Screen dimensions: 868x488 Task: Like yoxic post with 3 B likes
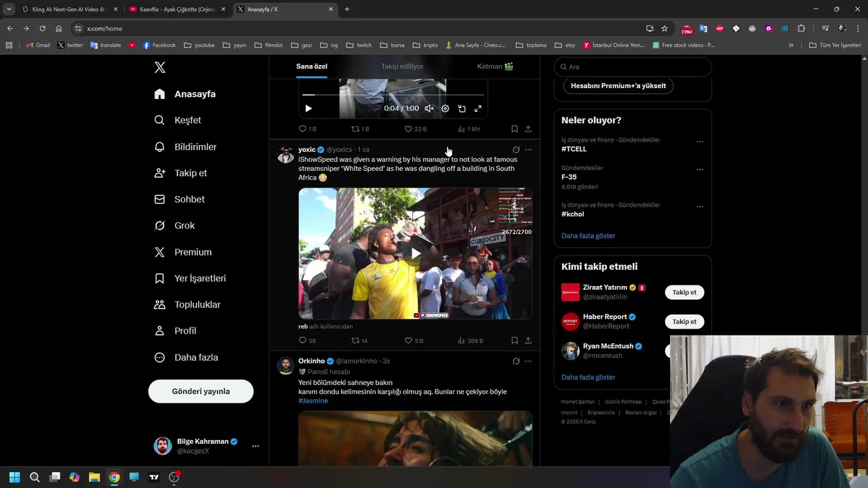tap(414, 340)
